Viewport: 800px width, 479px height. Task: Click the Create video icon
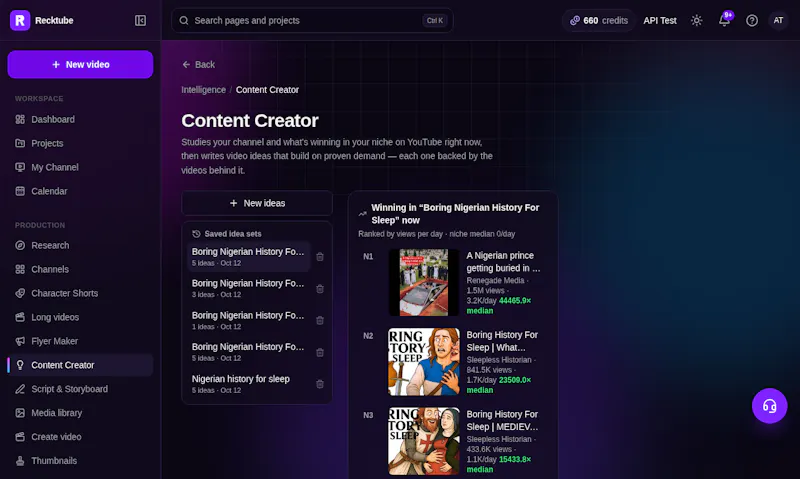[20, 437]
